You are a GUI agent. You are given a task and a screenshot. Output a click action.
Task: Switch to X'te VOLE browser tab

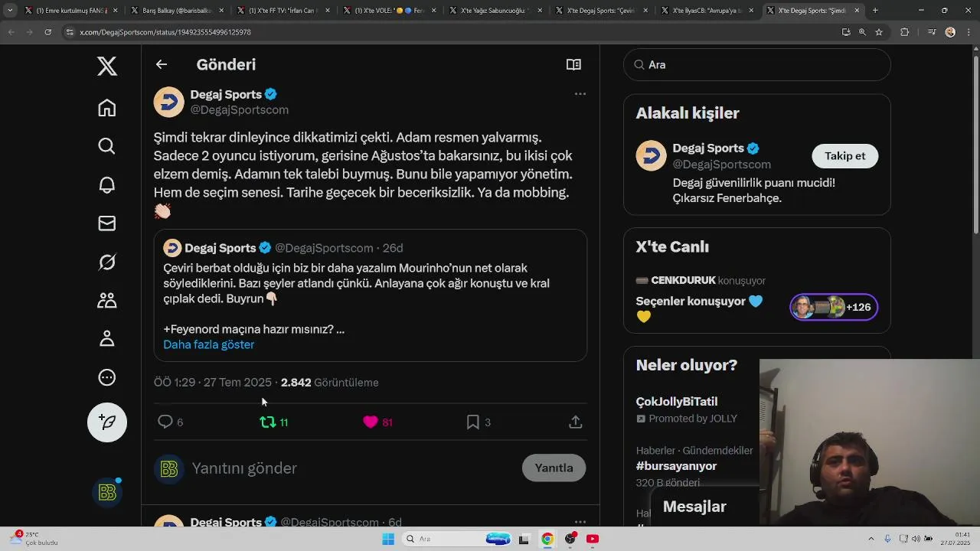tap(385, 11)
